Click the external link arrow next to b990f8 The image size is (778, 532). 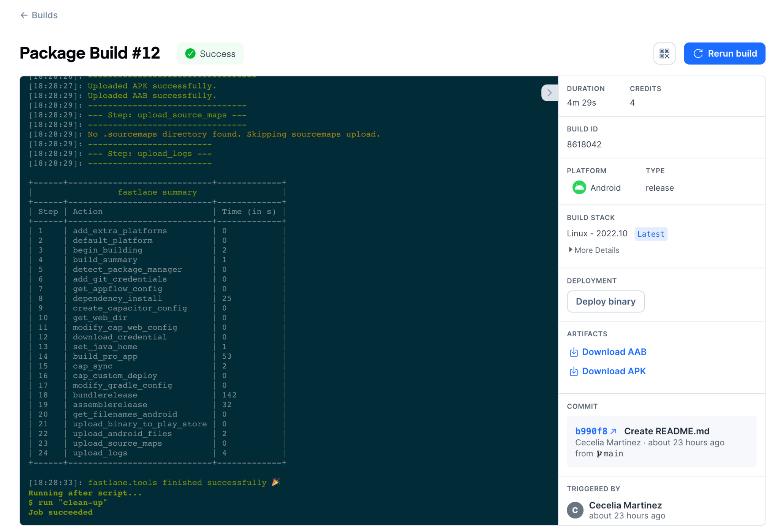point(613,431)
